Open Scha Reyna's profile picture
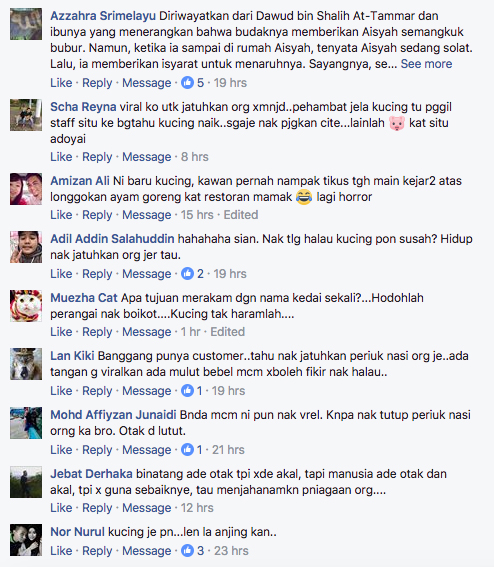Image resolution: width=494 pixels, height=567 pixels. 26,115
